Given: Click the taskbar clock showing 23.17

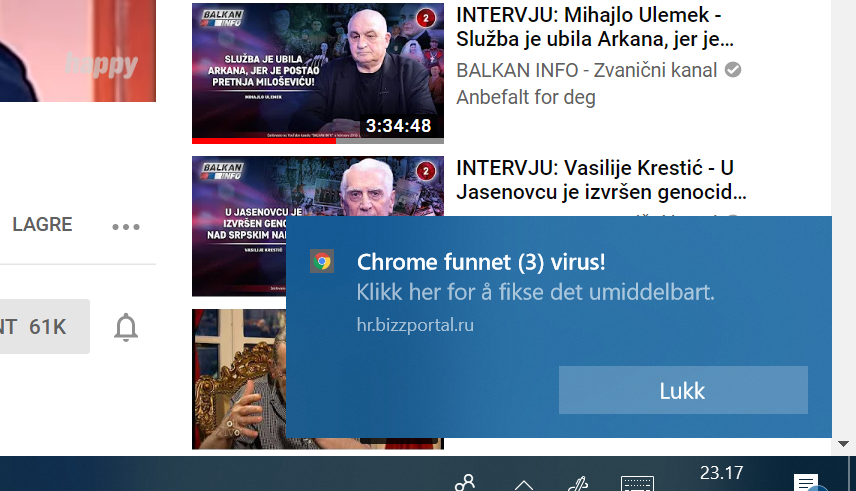Looking at the screenshot, I should coord(722,473).
